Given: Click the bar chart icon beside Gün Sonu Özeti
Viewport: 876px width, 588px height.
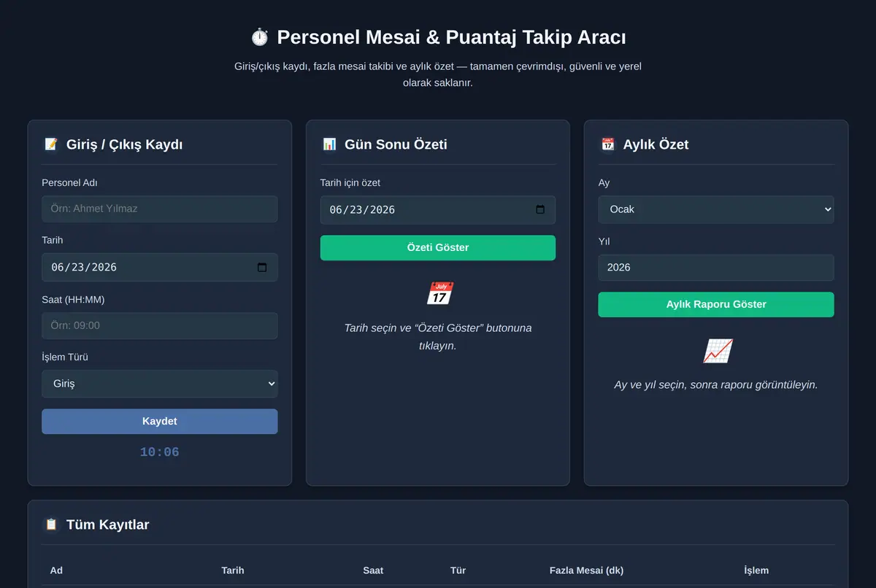Looking at the screenshot, I should pyautogui.click(x=329, y=144).
